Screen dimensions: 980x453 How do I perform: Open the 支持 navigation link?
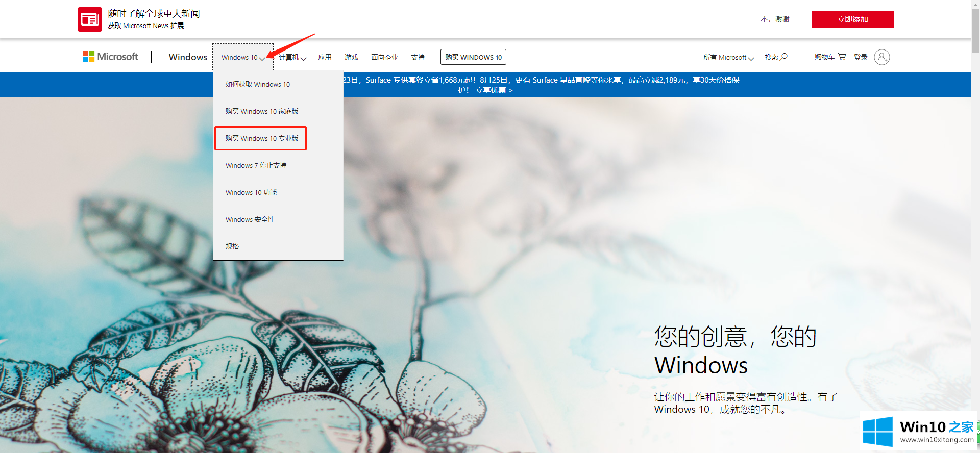[x=418, y=57]
